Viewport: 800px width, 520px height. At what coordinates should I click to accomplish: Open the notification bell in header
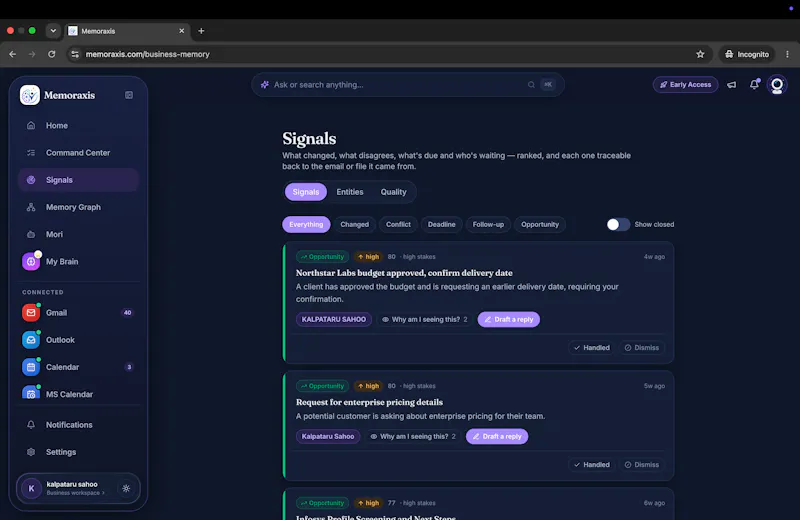click(754, 85)
